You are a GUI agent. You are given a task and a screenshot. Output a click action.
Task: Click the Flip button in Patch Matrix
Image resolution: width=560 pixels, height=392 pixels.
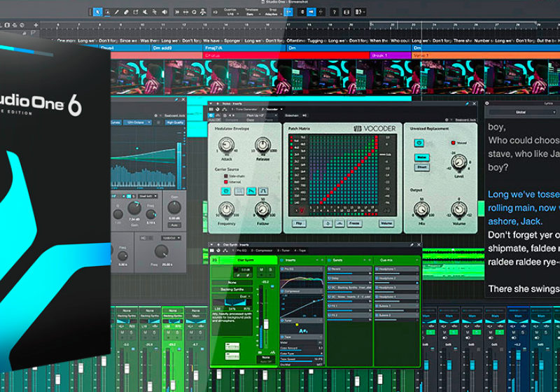coord(299,223)
